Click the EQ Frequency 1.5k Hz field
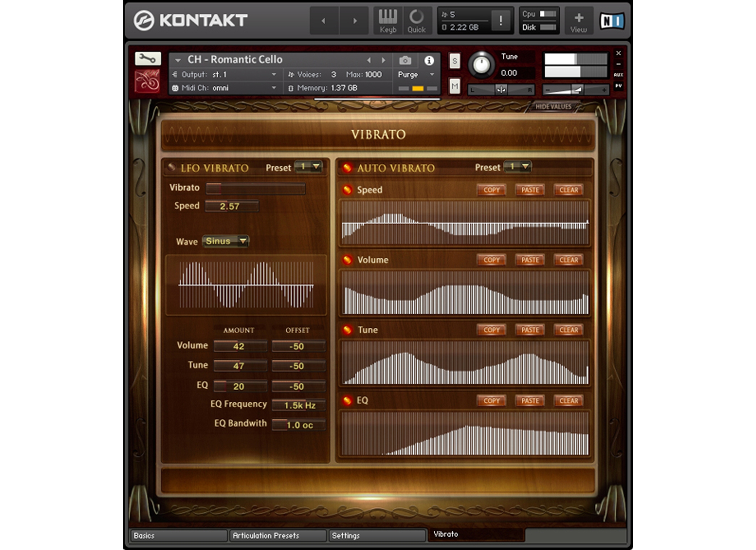756x550 pixels. click(299, 405)
